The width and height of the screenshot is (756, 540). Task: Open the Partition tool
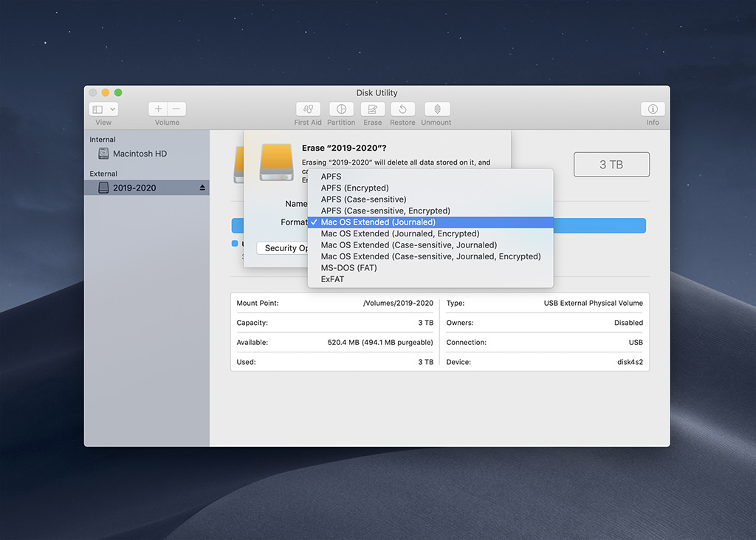(x=341, y=109)
